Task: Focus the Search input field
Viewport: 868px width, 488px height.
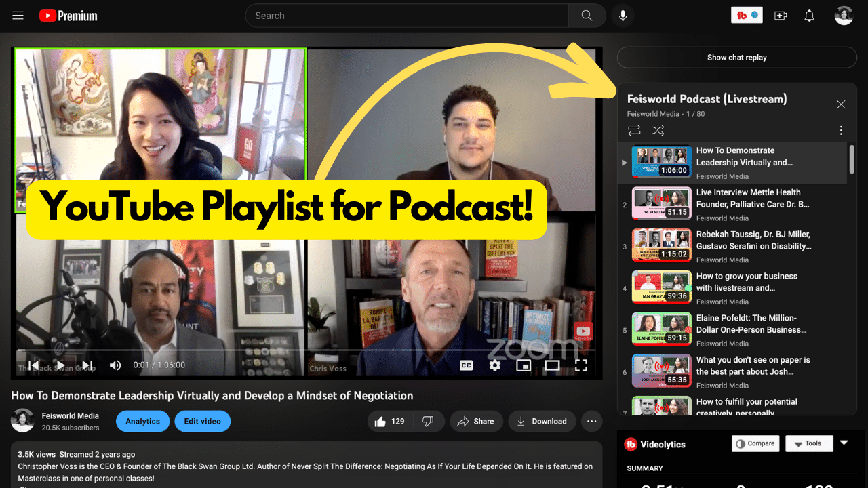Action: click(407, 16)
